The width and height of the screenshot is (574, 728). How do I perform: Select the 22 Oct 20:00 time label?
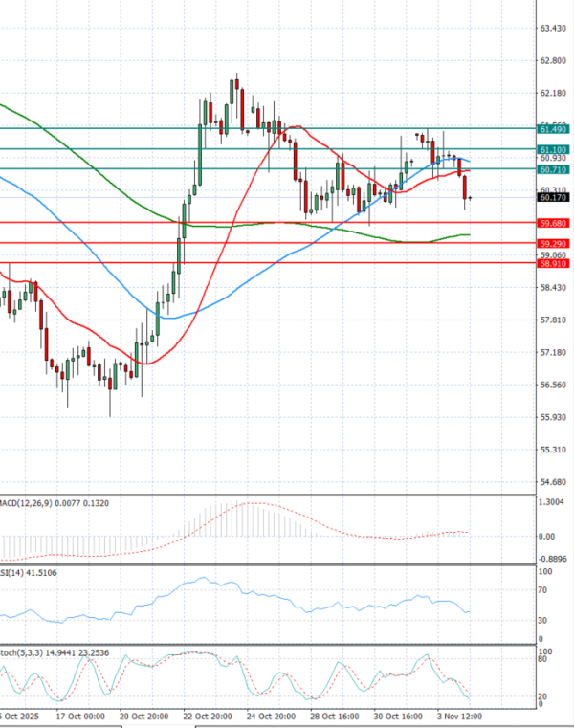click(209, 715)
